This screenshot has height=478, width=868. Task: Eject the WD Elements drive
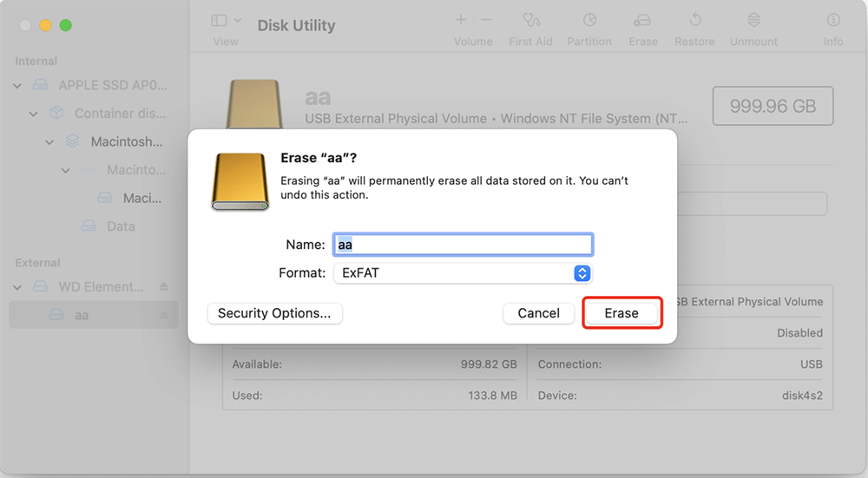tap(163, 286)
